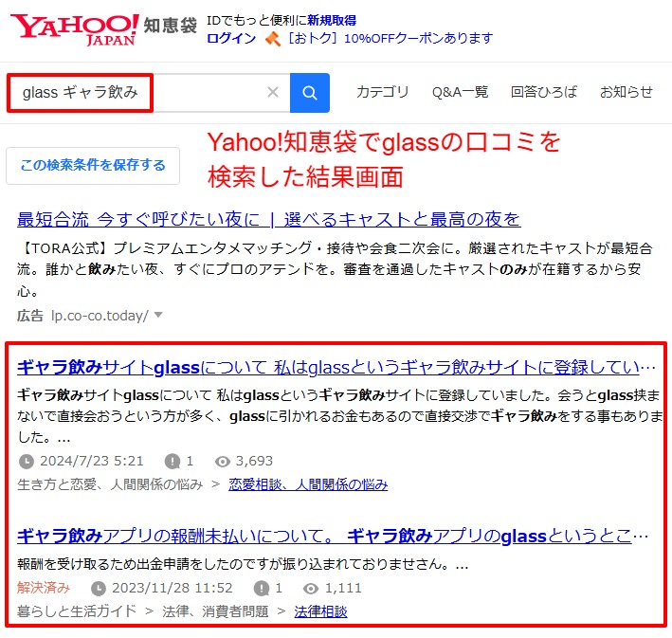The width and height of the screenshot is (672, 638).
Task: Click the auction hammer coupon icon
Action: [272, 39]
